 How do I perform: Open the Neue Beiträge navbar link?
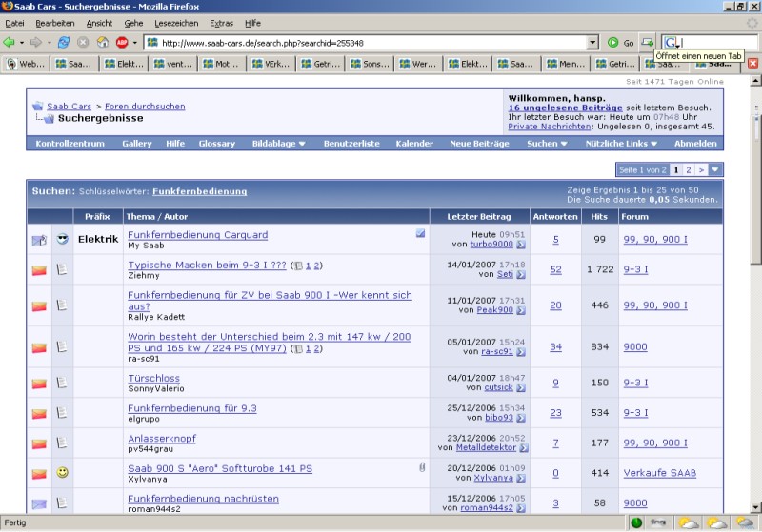click(x=479, y=144)
